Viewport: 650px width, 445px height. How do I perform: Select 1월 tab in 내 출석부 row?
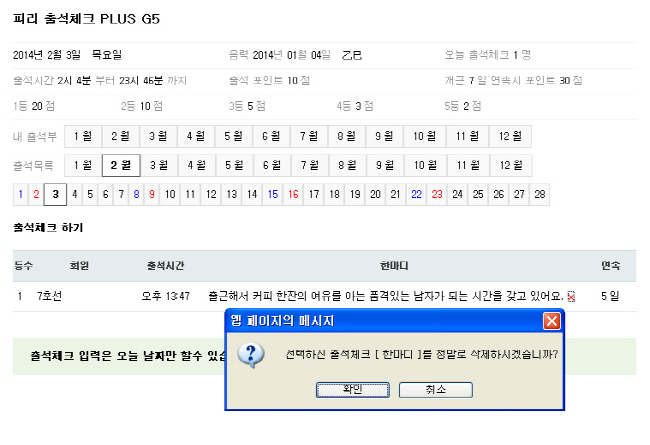coord(83,135)
